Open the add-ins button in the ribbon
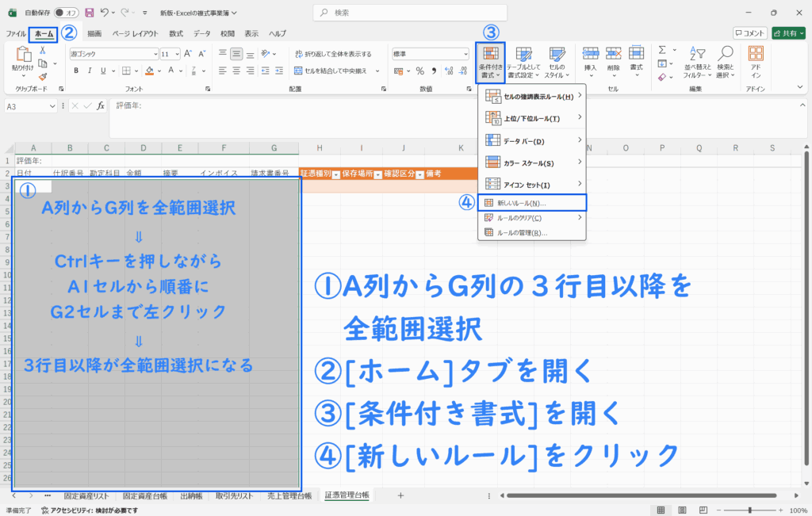 coord(756,60)
